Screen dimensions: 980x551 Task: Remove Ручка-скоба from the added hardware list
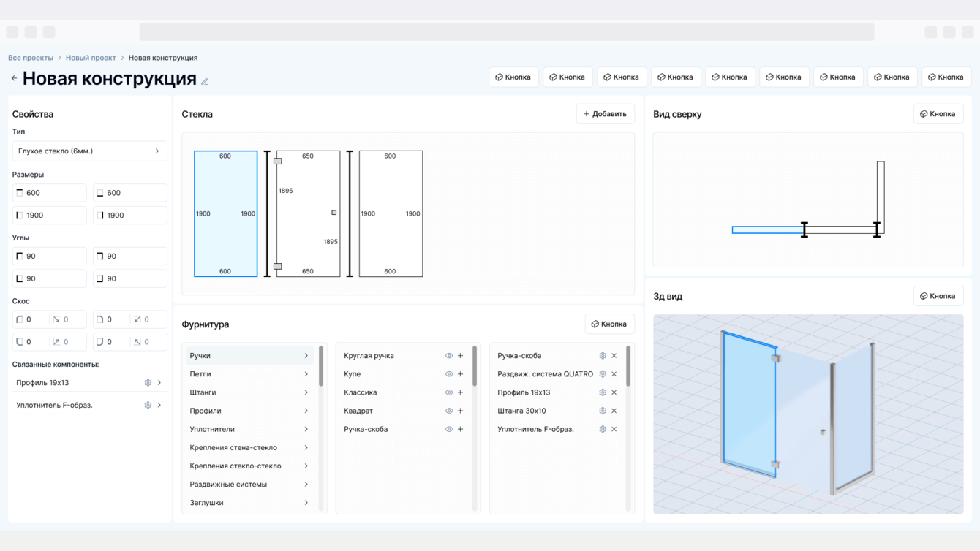[614, 356]
